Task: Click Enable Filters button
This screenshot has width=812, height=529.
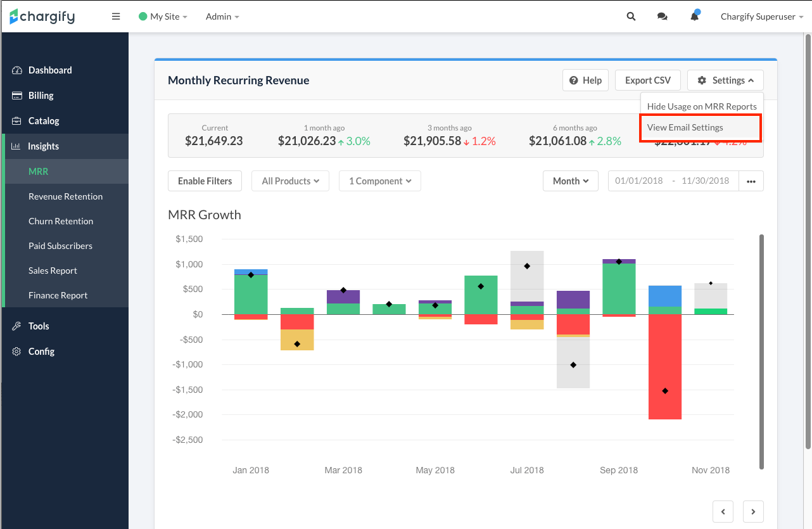Action: [205, 181]
